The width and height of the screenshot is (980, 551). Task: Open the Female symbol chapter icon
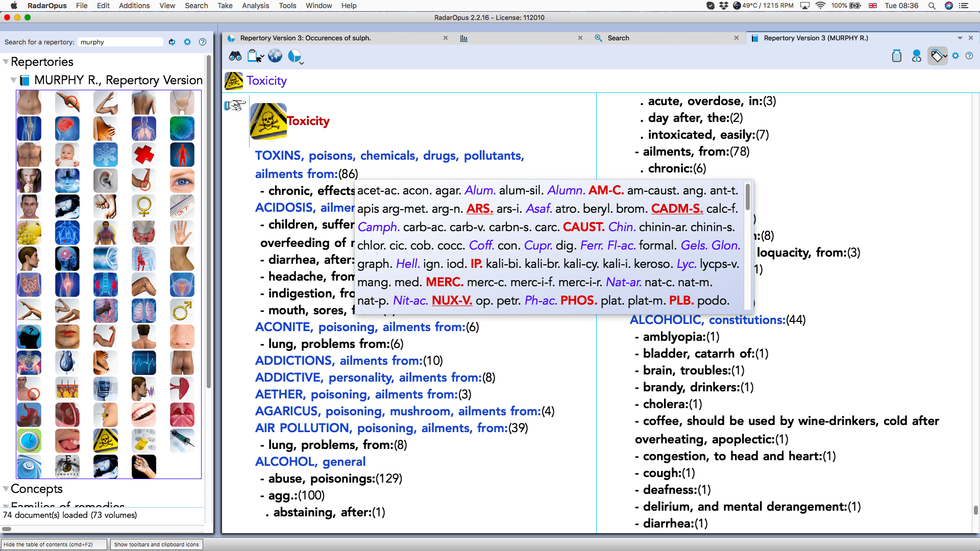pyautogui.click(x=144, y=207)
